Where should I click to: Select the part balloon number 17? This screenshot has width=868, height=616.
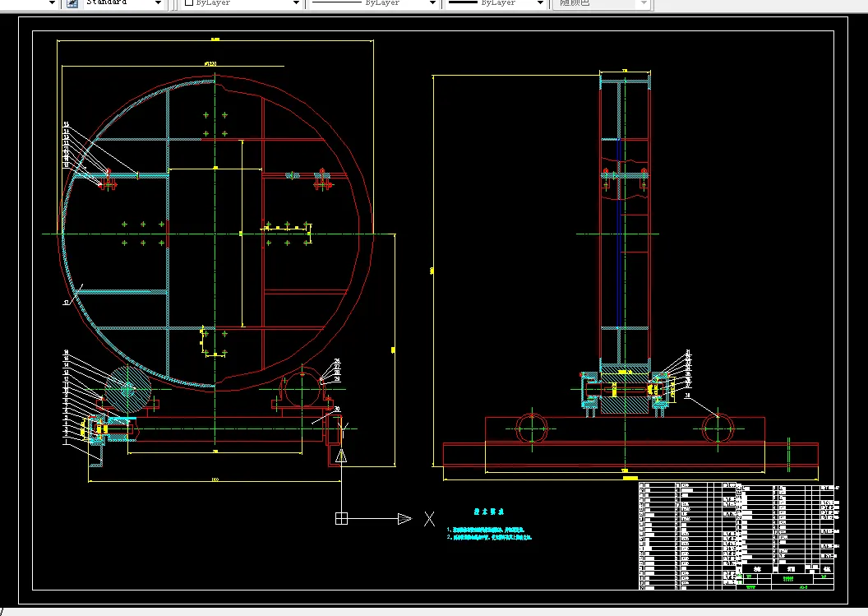[x=67, y=303]
